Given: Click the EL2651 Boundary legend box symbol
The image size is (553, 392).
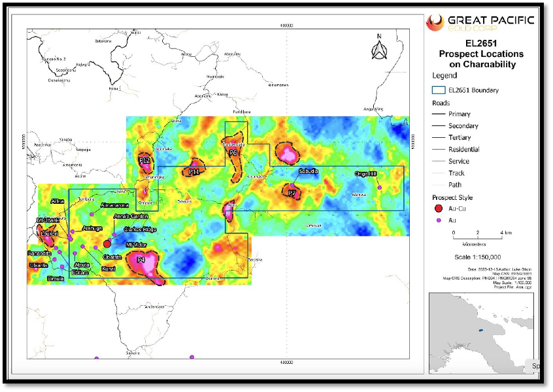Looking at the screenshot, I should 438,90.
